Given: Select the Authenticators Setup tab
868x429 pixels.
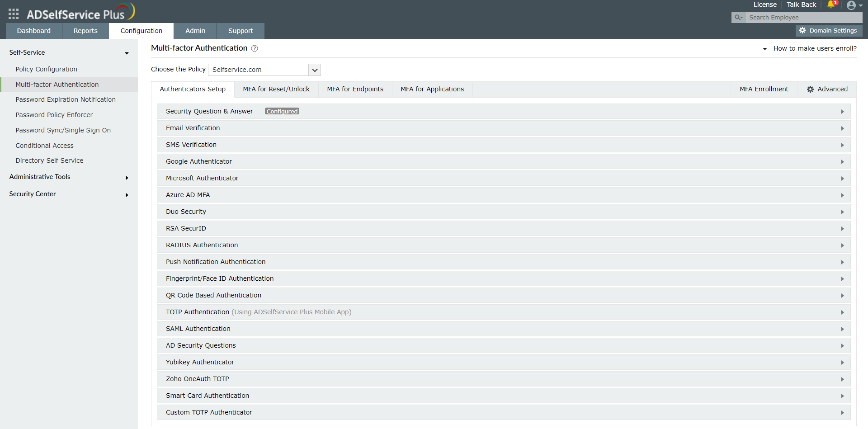Looking at the screenshot, I should [x=193, y=90].
